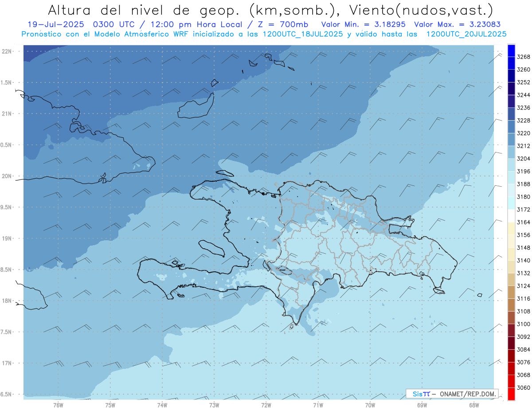
Task: Click the longitude label 76W
Action: (58, 405)
